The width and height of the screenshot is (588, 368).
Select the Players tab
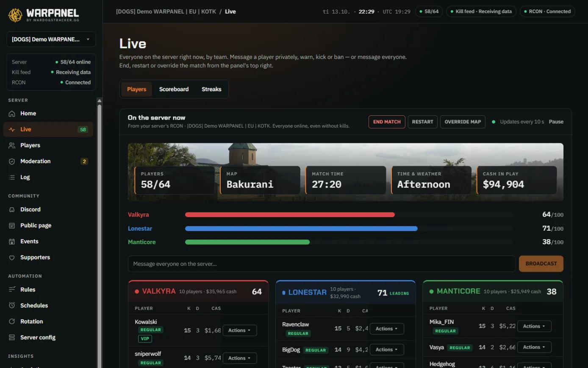[136, 89]
